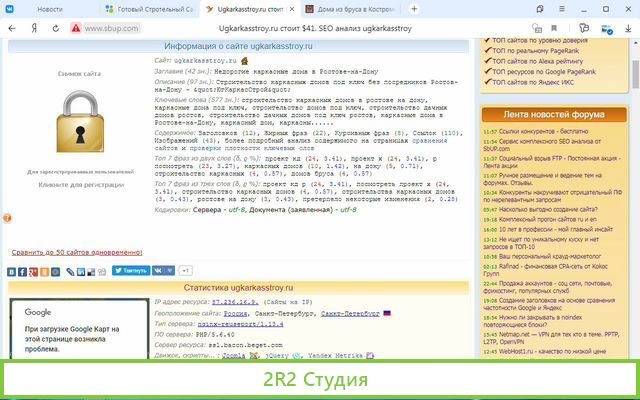Share the page via the VK icon

(x=11, y=272)
